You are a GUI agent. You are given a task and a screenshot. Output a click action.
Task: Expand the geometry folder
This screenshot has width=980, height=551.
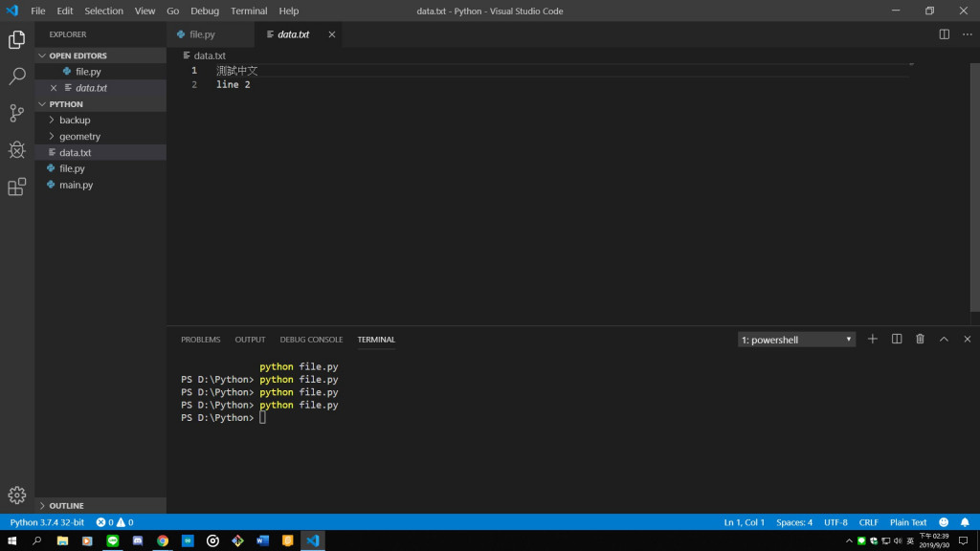click(x=101, y=136)
